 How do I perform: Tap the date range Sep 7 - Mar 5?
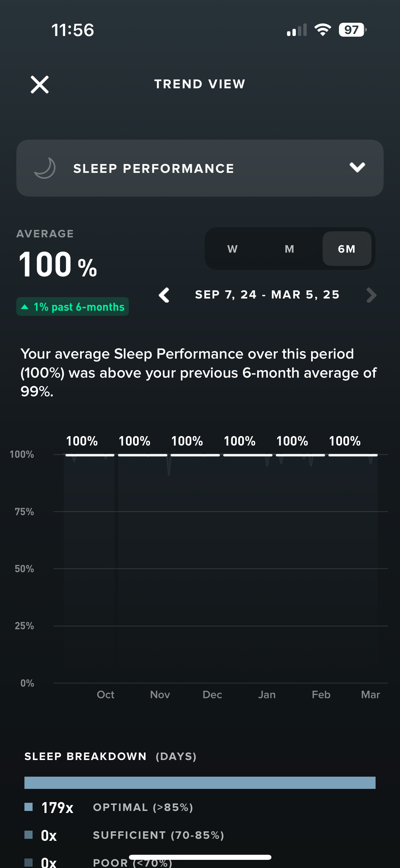click(x=267, y=294)
